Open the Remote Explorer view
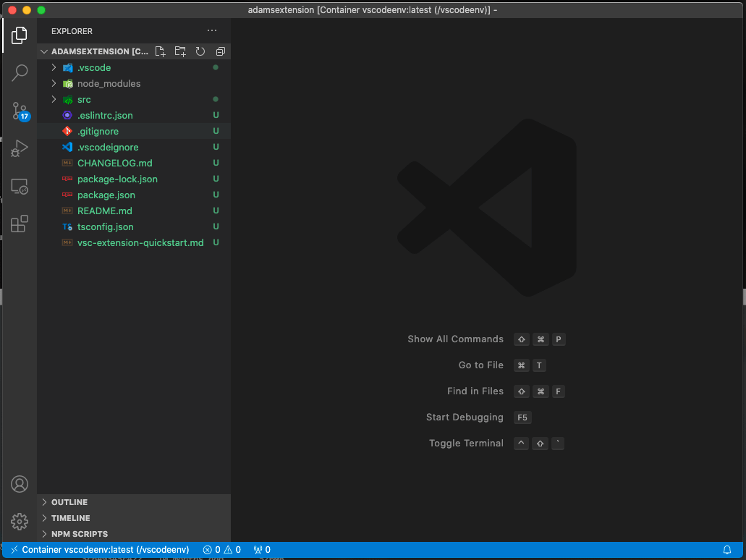746x560 pixels. (x=19, y=187)
